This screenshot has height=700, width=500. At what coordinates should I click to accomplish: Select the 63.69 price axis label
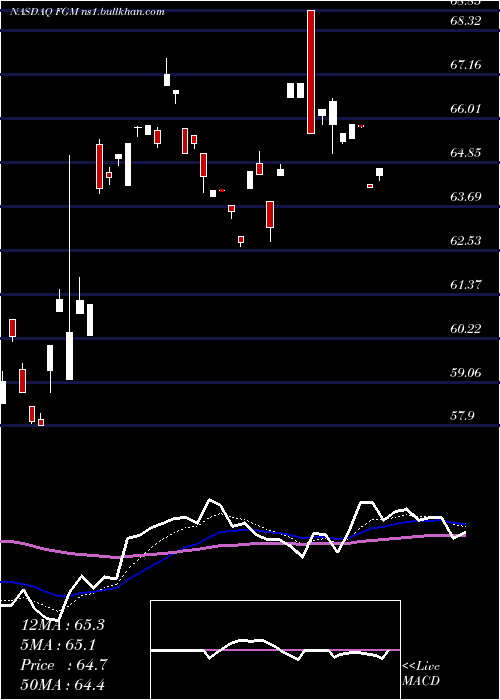[x=466, y=196]
